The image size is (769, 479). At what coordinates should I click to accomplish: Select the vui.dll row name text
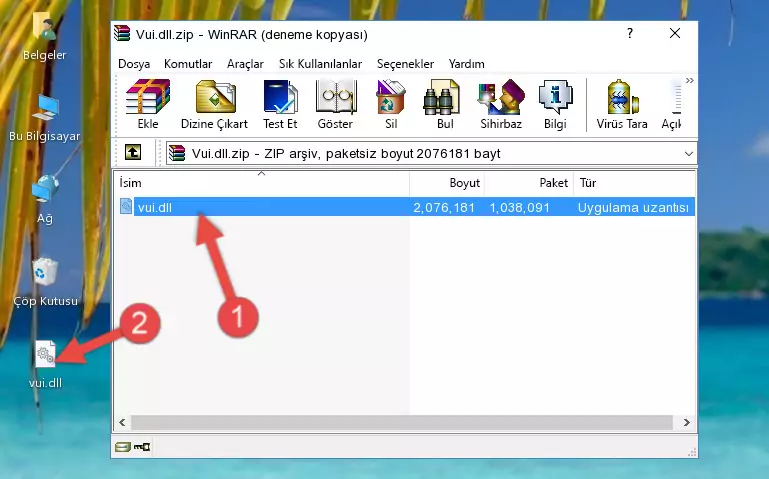(154, 207)
